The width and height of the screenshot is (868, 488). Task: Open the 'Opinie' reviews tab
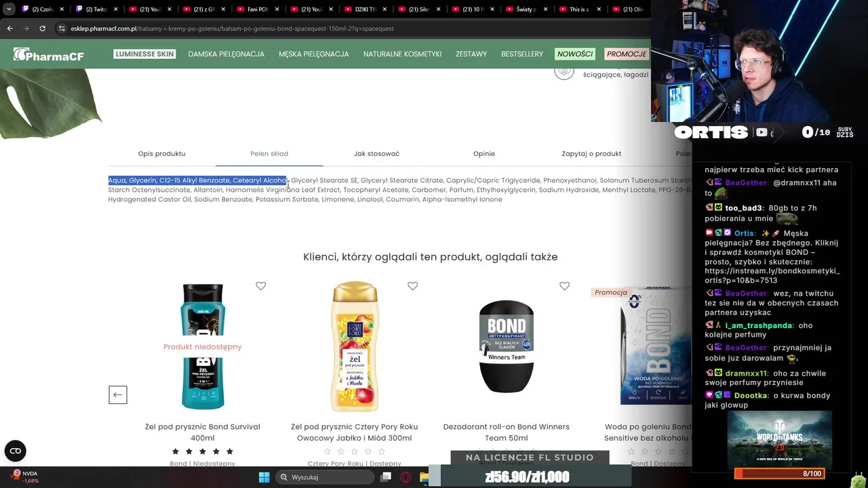tap(484, 154)
